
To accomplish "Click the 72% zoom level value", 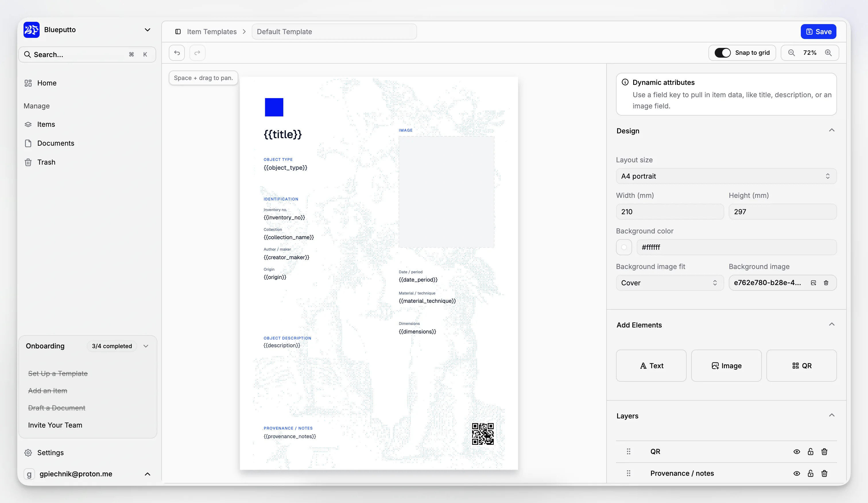I will coord(810,53).
